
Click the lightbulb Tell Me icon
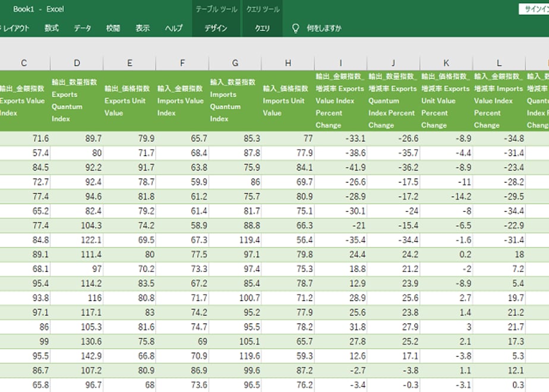(x=295, y=29)
